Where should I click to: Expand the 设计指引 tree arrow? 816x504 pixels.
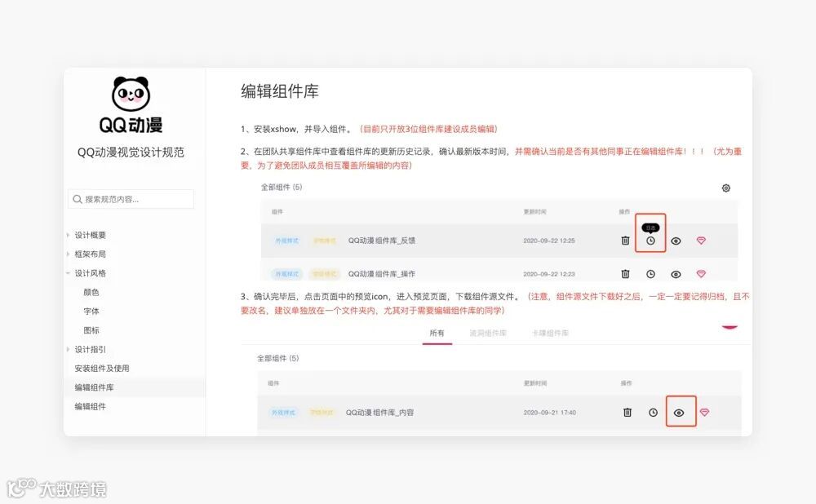(68, 349)
